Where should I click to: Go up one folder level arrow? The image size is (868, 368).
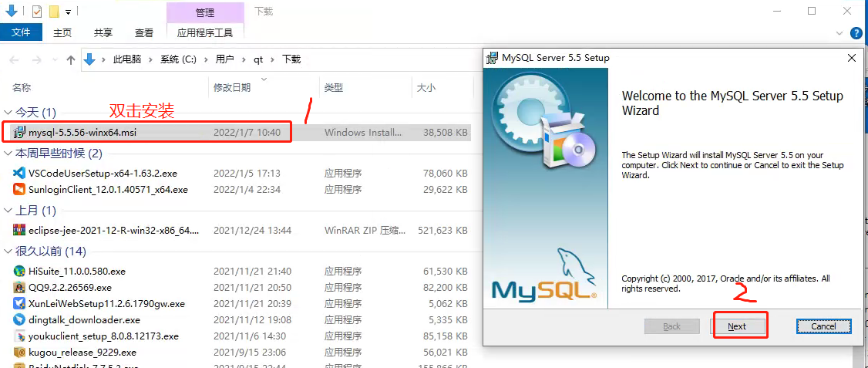pyautogui.click(x=71, y=60)
